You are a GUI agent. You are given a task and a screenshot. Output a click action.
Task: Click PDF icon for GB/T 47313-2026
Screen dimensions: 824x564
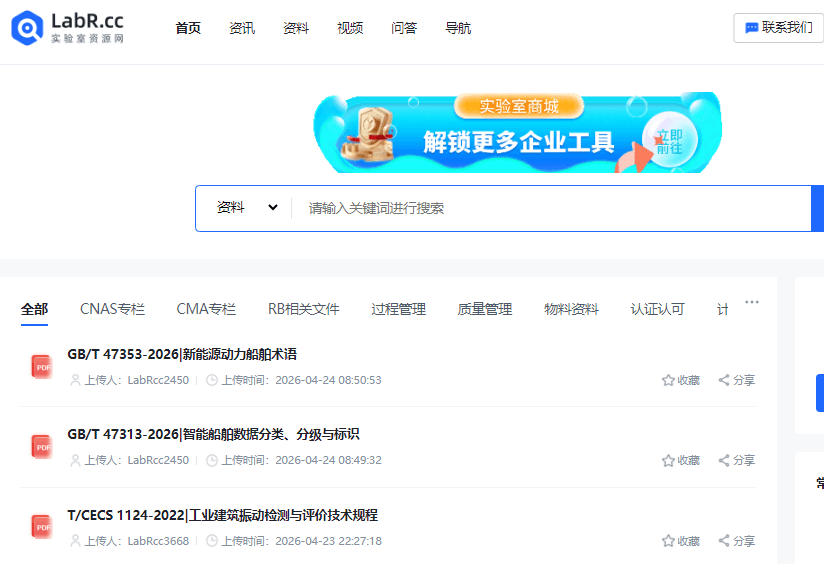pyautogui.click(x=42, y=447)
